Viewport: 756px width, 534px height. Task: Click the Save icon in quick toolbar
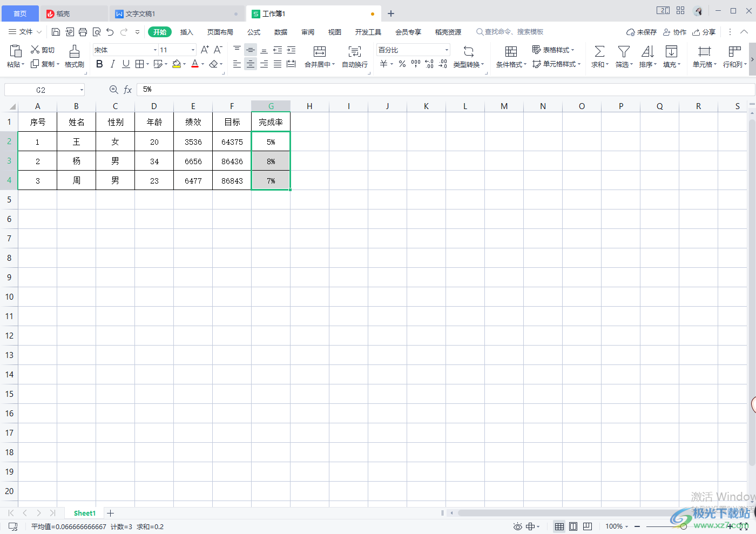point(56,32)
